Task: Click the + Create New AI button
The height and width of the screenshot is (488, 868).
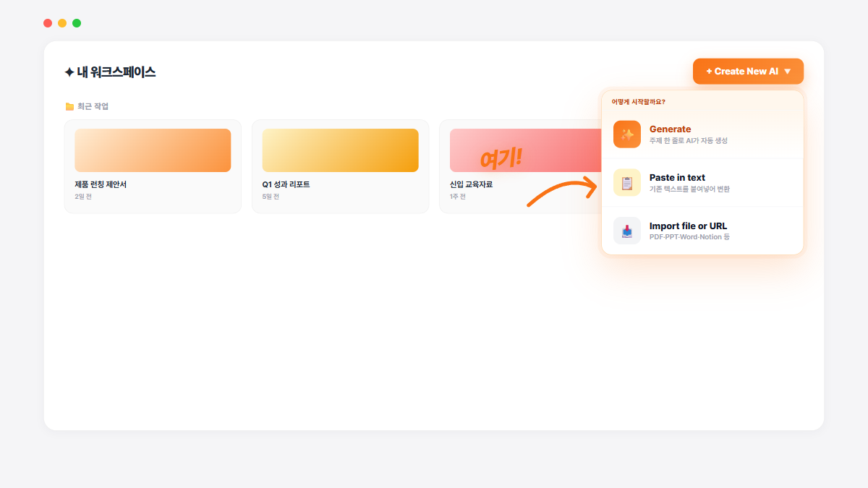Action: click(x=748, y=72)
